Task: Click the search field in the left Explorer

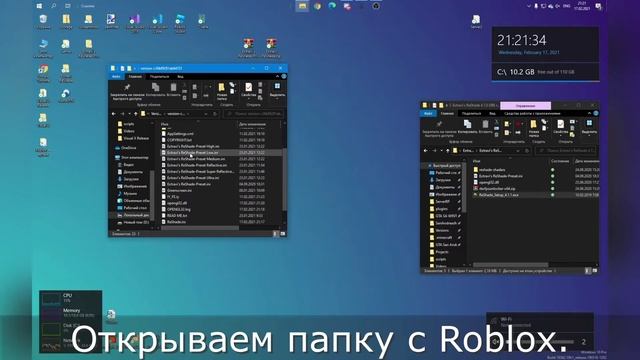Action: (254, 114)
